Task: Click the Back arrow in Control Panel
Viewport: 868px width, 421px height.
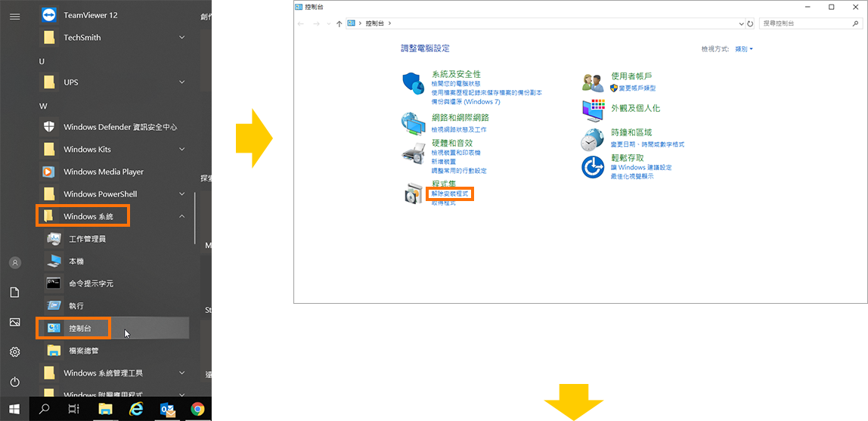Action: 301,23
